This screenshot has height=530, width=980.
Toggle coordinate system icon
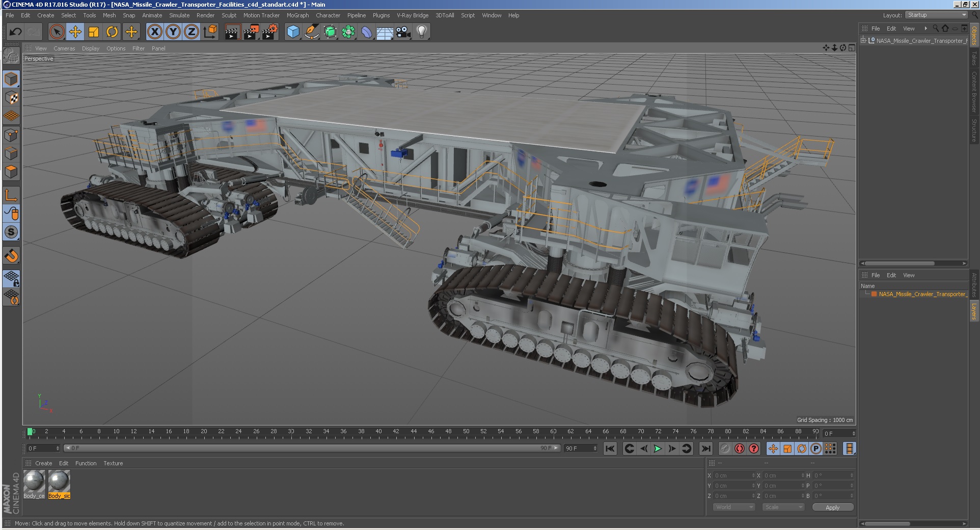(x=210, y=32)
